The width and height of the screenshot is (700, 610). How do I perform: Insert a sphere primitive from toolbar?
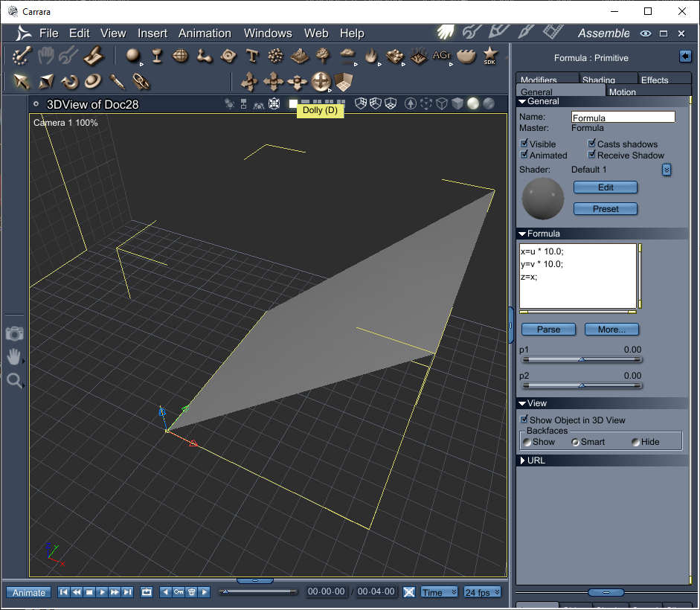coord(132,55)
